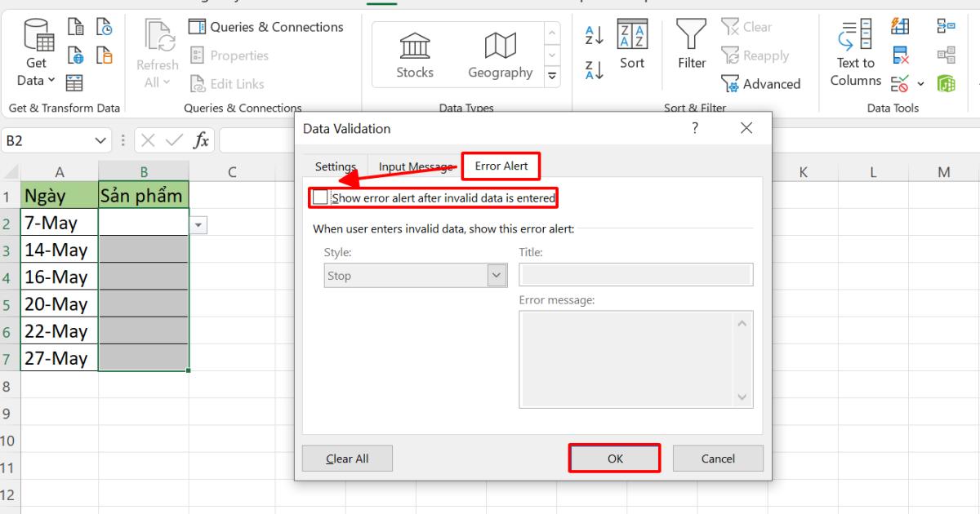Expand the Data Validation dropdown chevron

point(920,84)
